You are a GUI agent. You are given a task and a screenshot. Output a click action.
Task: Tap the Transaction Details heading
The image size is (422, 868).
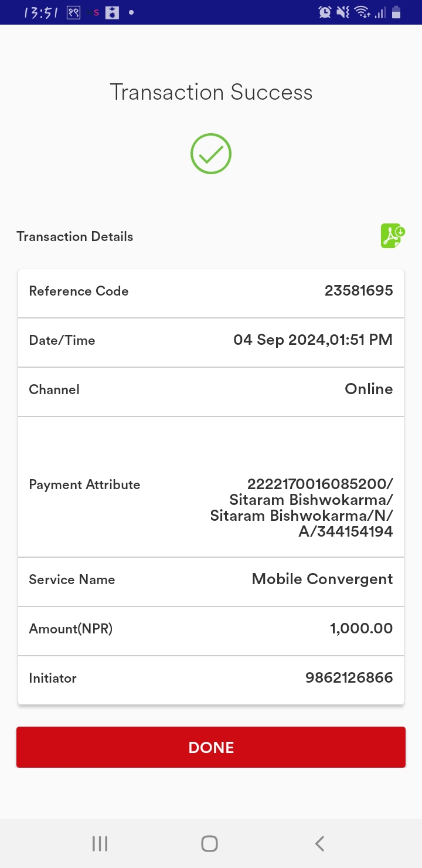tap(75, 236)
